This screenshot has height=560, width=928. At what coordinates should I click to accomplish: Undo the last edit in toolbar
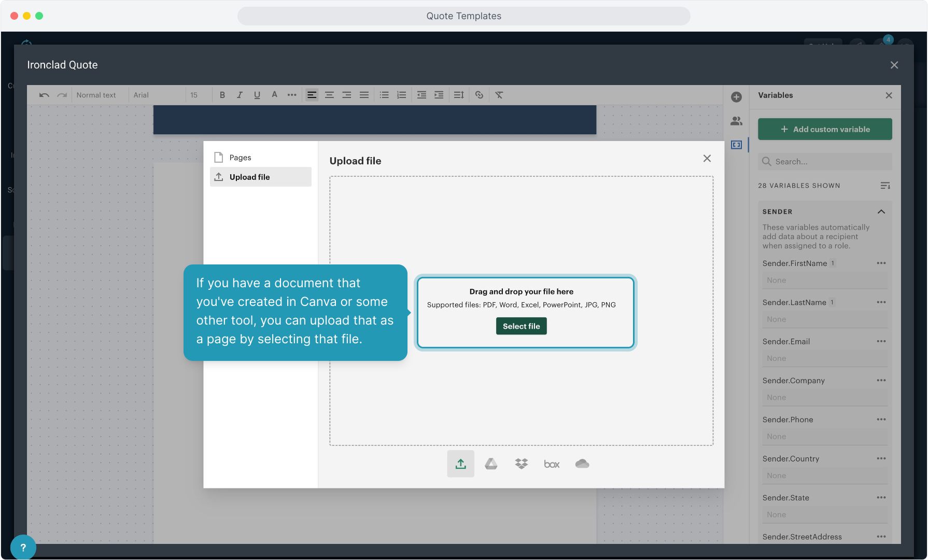coord(44,95)
